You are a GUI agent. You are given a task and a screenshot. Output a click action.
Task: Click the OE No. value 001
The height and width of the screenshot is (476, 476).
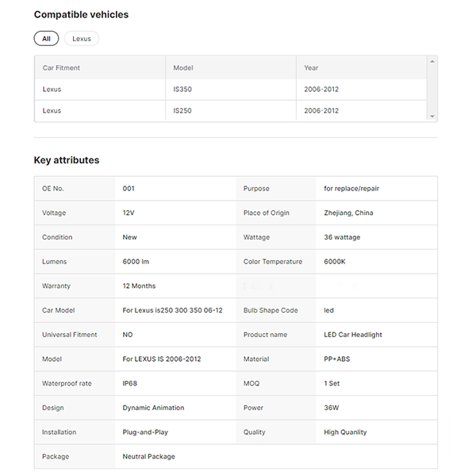[129, 189]
